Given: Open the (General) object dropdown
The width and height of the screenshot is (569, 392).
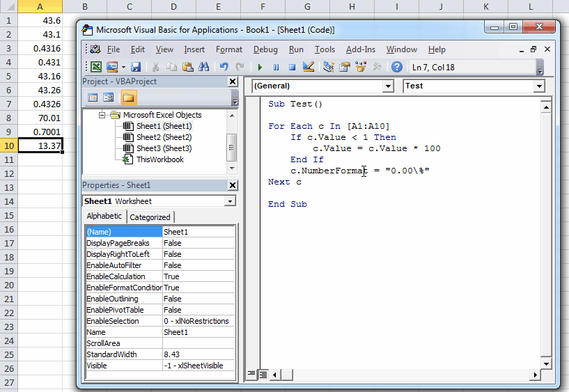Looking at the screenshot, I should coord(388,86).
